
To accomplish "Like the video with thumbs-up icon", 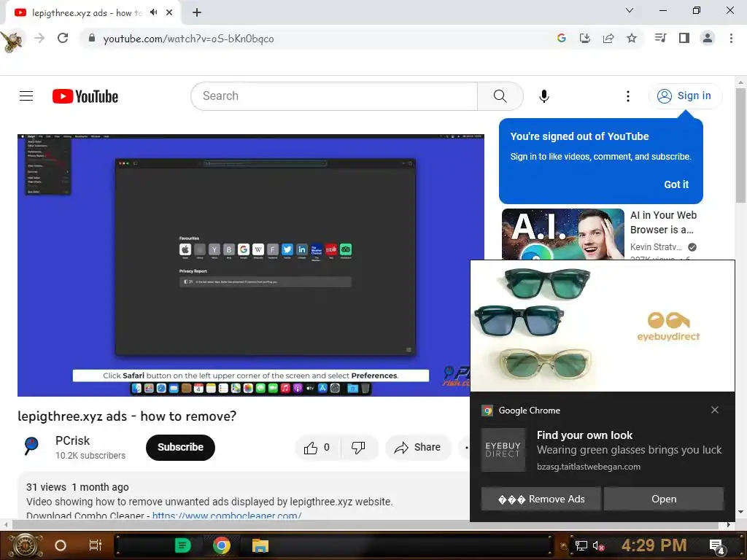I will click(318, 447).
